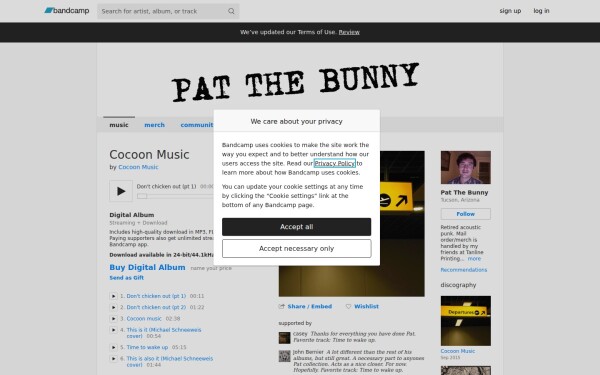Open the Recommendations link
600x375 pixels.
click(463, 270)
